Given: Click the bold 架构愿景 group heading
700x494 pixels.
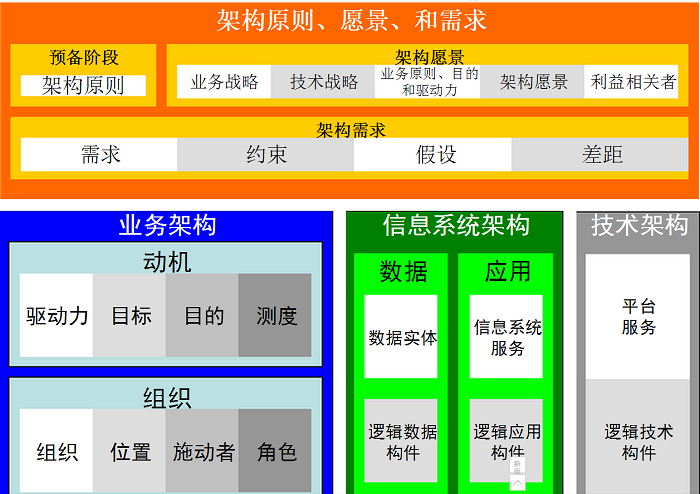Looking at the screenshot, I should pos(429,58).
